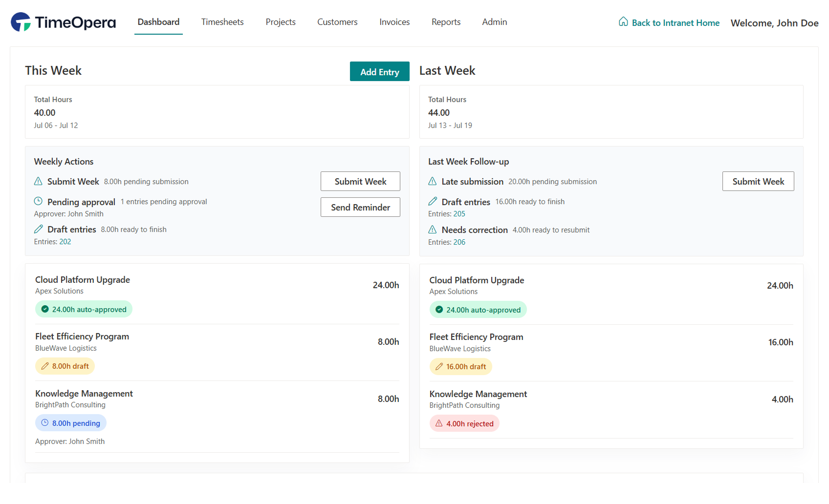Click Submit Week in Weekly Actions
The height and width of the screenshot is (504, 829).
click(x=360, y=181)
